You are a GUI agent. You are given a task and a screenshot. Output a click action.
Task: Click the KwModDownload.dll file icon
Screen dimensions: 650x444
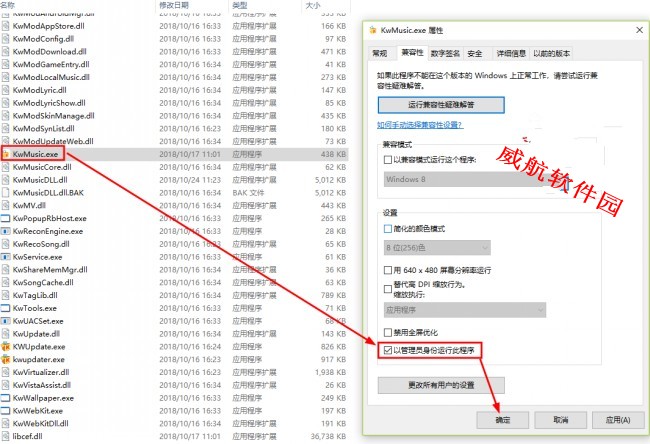click(5, 52)
